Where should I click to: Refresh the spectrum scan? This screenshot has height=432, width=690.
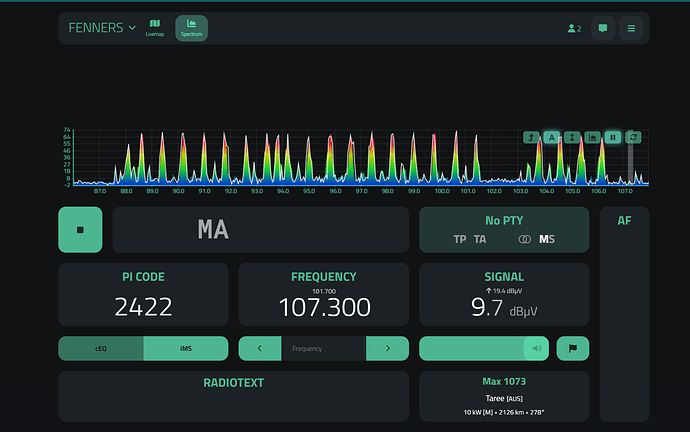tap(633, 137)
